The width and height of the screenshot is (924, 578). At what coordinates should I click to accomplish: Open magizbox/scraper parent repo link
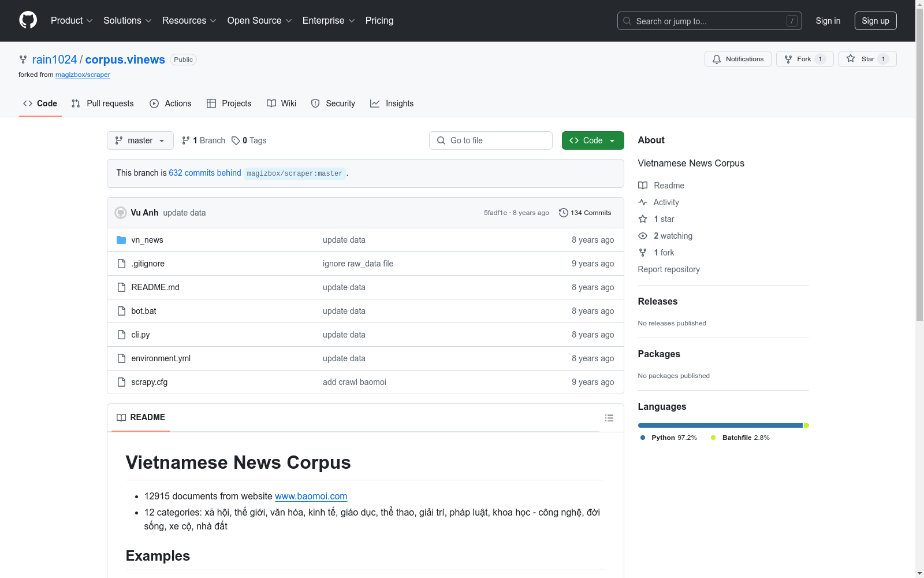coord(83,75)
